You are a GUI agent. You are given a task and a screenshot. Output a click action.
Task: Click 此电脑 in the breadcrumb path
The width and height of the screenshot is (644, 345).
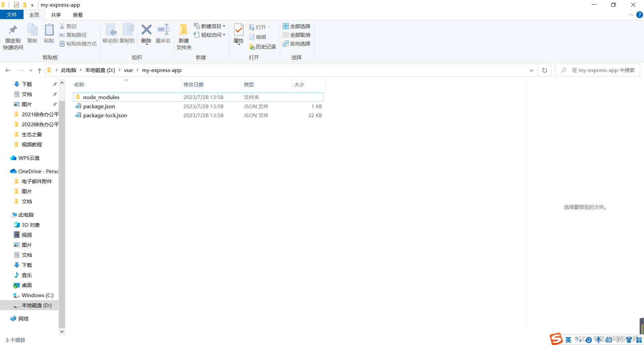point(68,70)
